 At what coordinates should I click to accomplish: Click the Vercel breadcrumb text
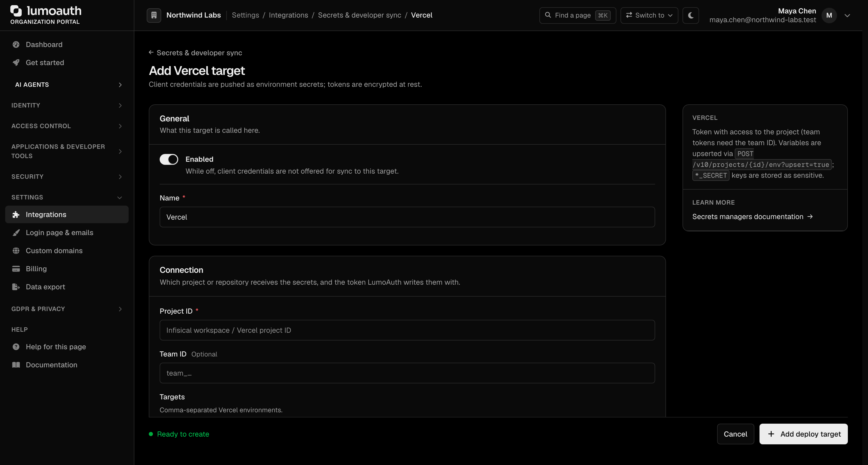point(422,15)
